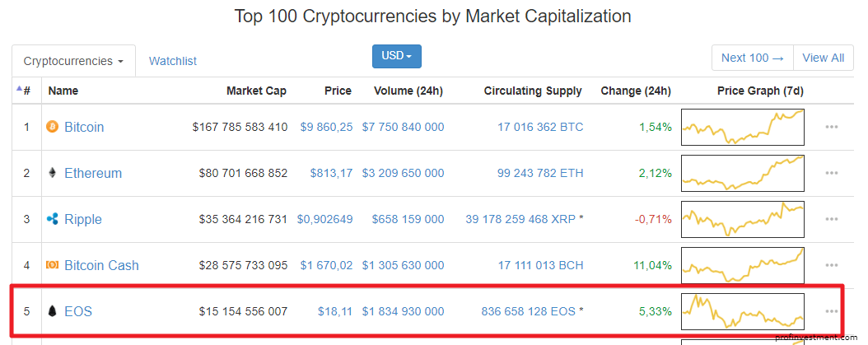The height and width of the screenshot is (345, 868).
Task: Click the View All button
Action: pyautogui.click(x=824, y=58)
